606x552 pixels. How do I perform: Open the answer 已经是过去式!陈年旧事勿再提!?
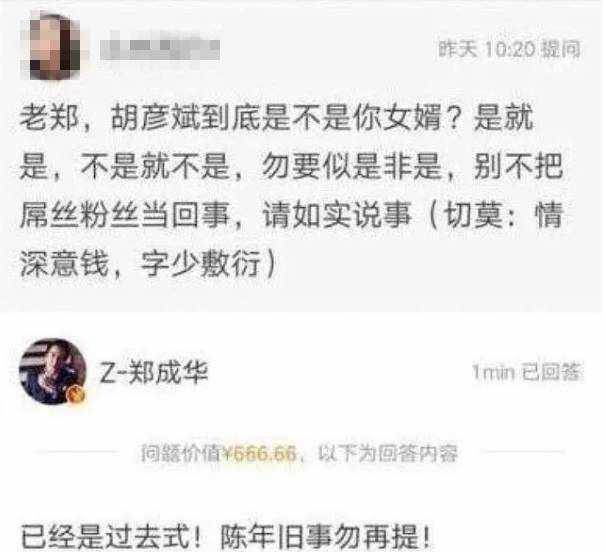pyautogui.click(x=225, y=537)
